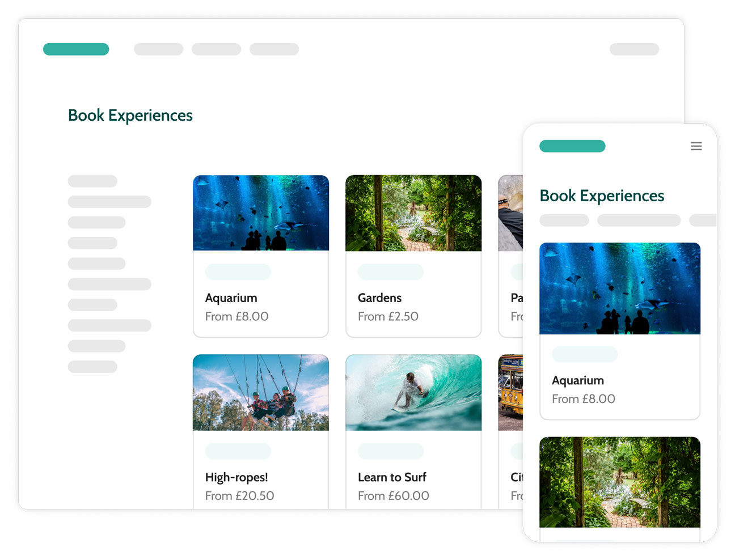Tap the Aquarium title in mobile card
Screen dimensions: 735x560
point(577,380)
